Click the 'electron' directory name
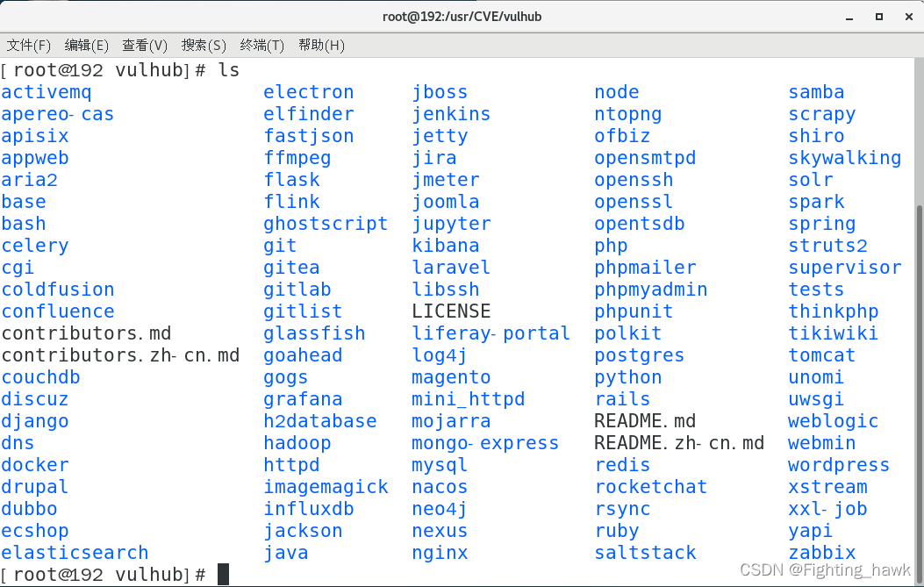The height and width of the screenshot is (587, 924). pos(309,92)
